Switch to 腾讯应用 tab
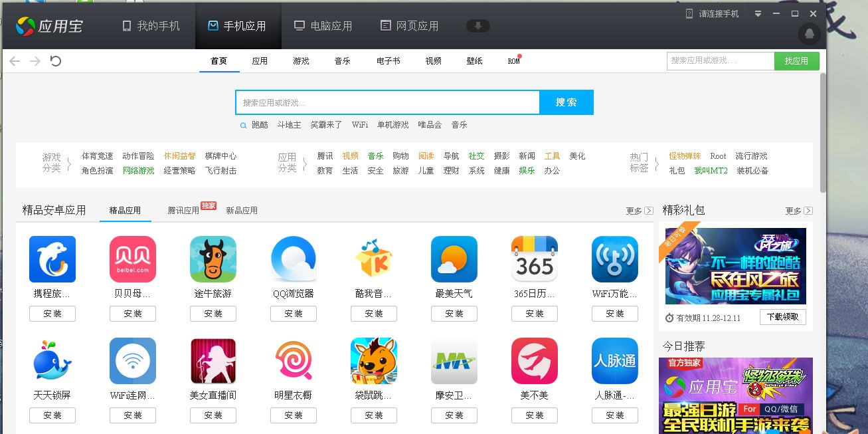The image size is (868, 434). click(184, 211)
